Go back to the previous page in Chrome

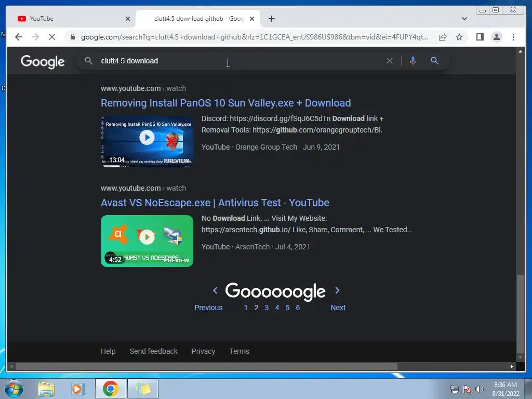19,37
